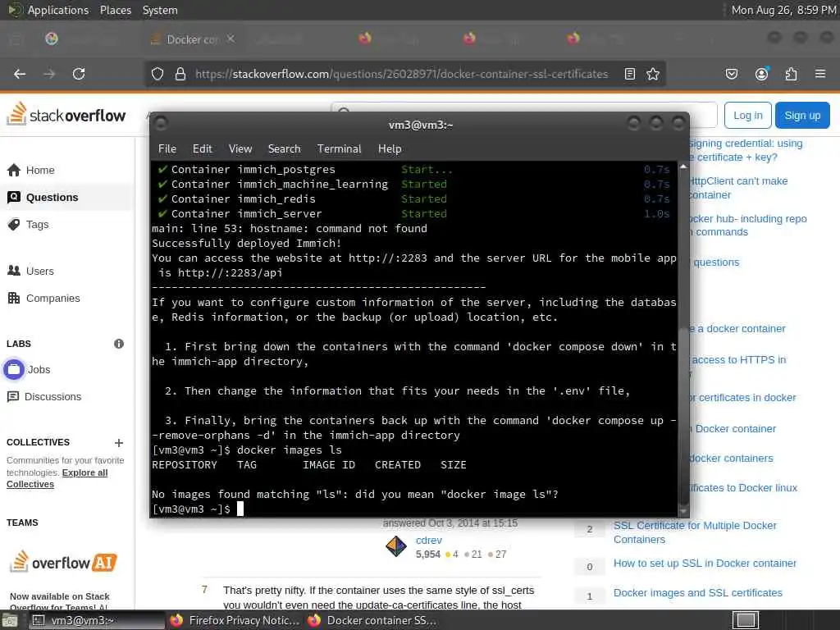The height and width of the screenshot is (630, 840).
Task: Open the Applications menu in top panel
Action: pyautogui.click(x=58, y=10)
